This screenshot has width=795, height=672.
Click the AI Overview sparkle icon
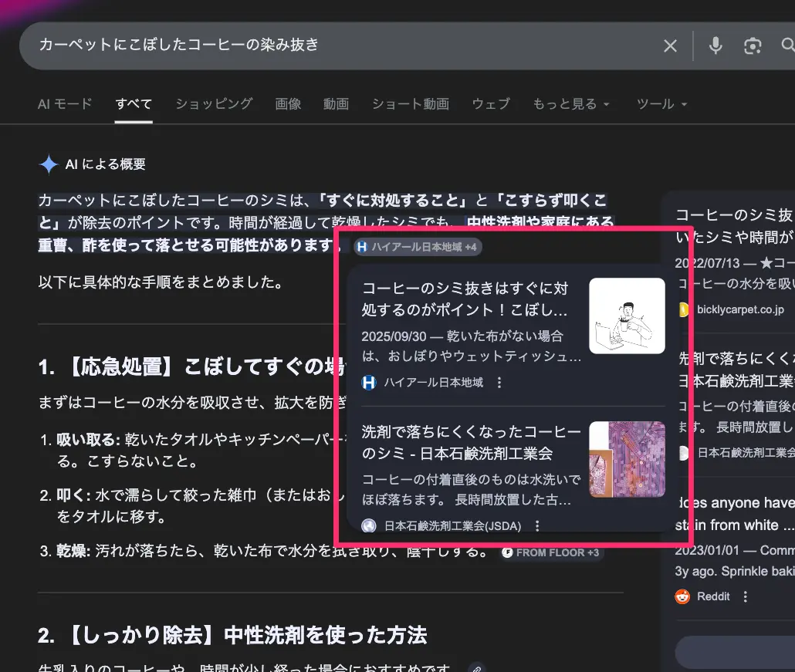click(x=48, y=164)
